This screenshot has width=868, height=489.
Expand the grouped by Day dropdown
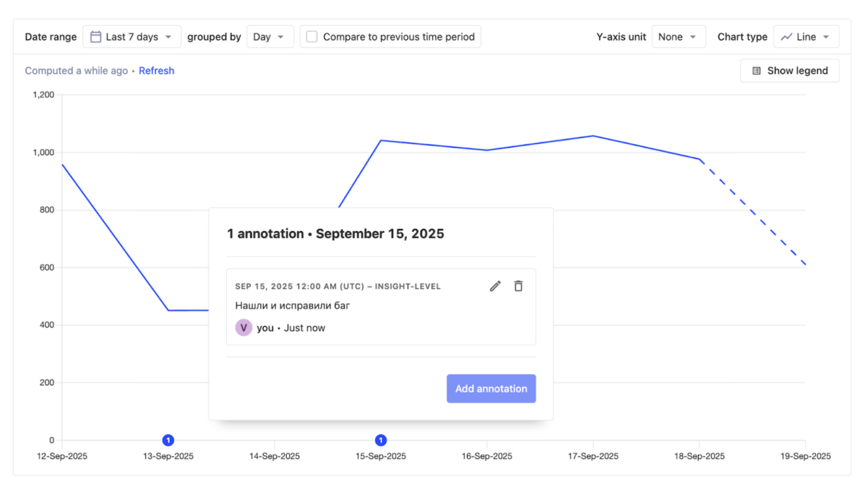coord(270,37)
